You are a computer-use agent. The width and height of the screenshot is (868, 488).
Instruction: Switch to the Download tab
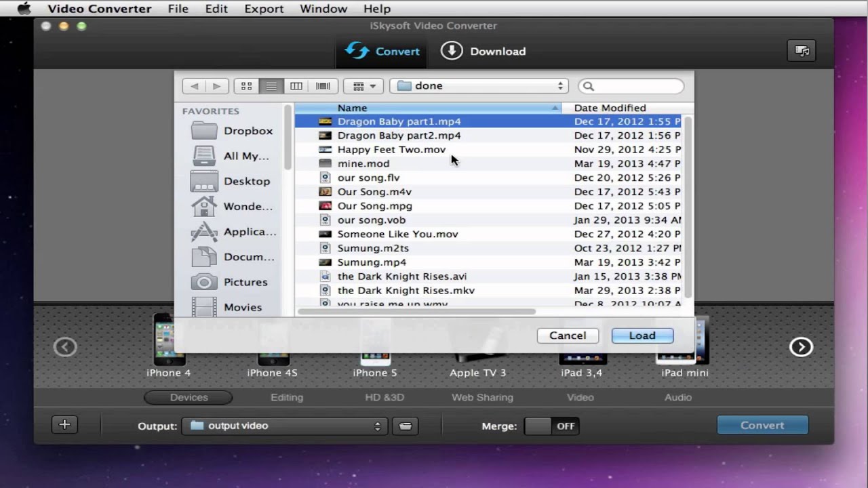click(484, 52)
